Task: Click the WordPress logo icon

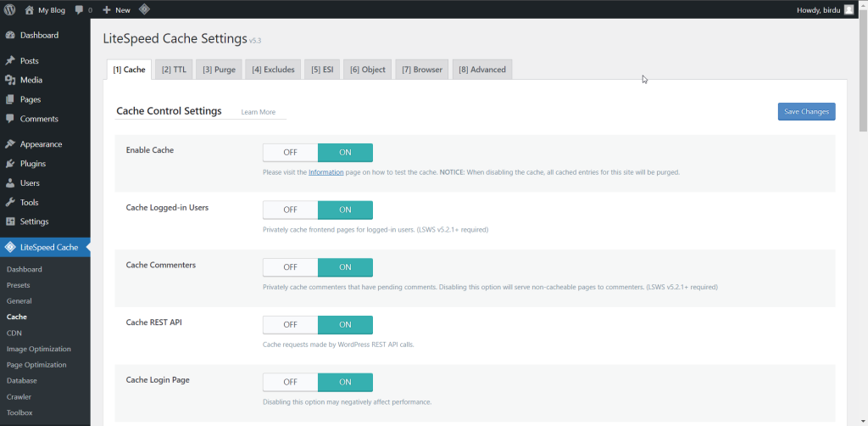Action: pos(10,10)
